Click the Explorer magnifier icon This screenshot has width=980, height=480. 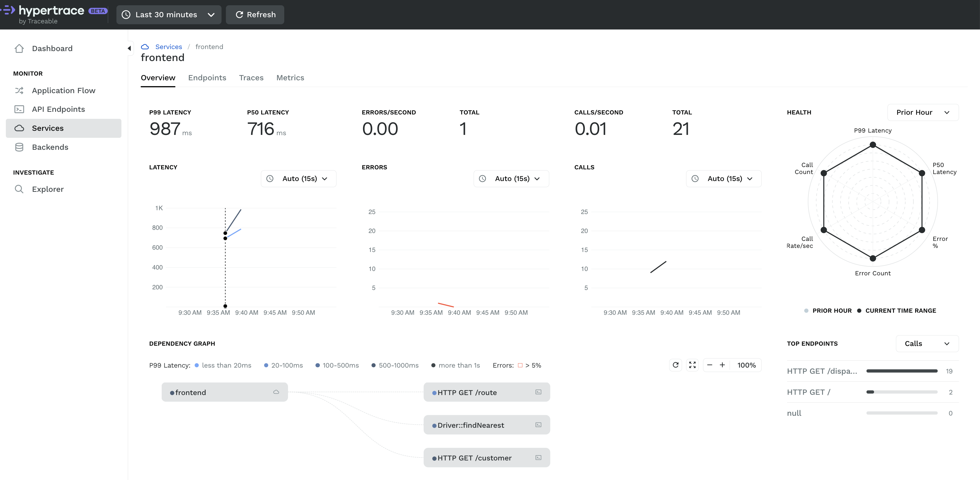point(19,189)
